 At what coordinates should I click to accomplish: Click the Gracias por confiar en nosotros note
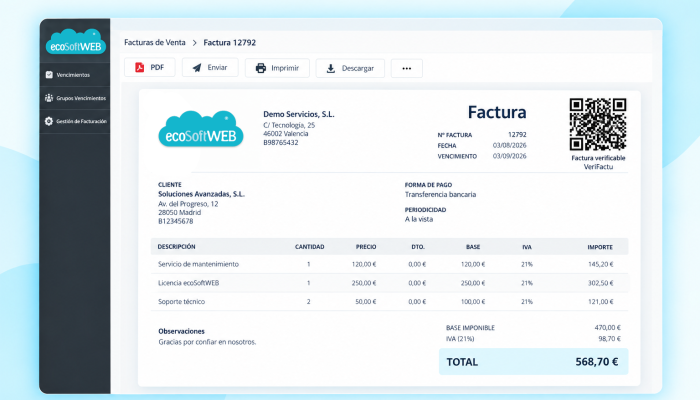click(x=207, y=342)
